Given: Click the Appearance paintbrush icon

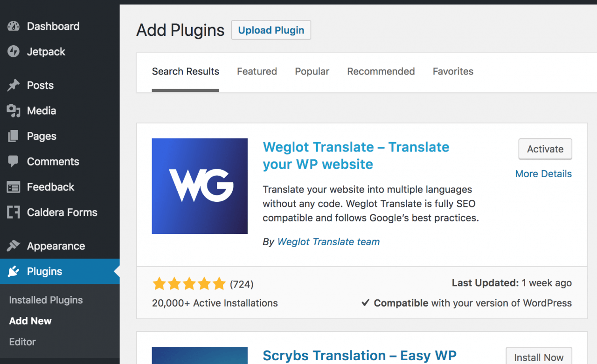Looking at the screenshot, I should point(14,246).
